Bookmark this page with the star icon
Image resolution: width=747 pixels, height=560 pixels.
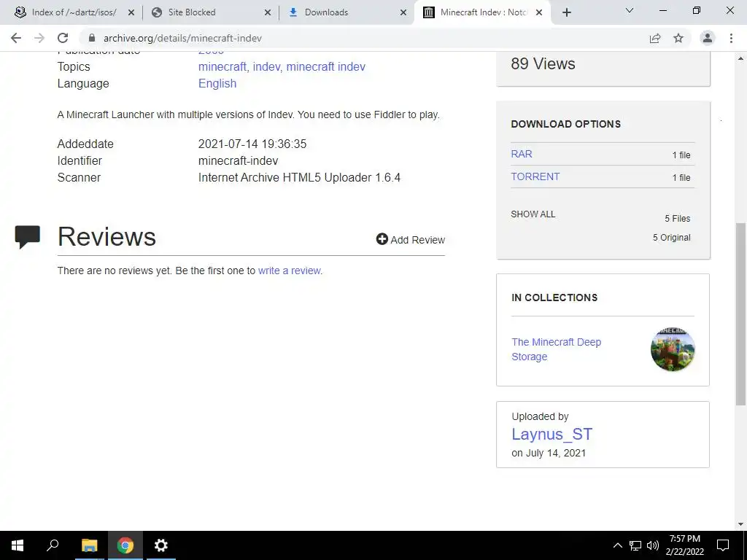tap(678, 38)
